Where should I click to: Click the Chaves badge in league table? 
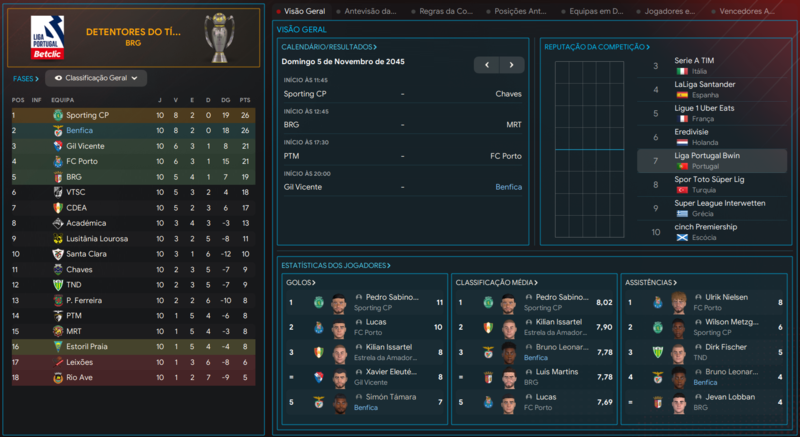58,269
